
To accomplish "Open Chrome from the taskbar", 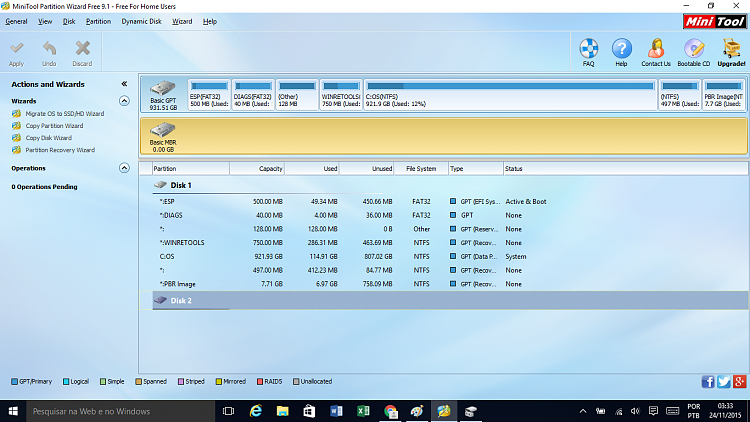I will pos(390,411).
